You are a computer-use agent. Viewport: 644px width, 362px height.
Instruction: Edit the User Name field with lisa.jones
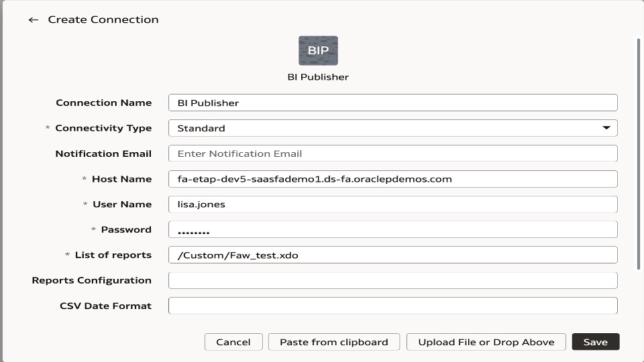(392, 204)
